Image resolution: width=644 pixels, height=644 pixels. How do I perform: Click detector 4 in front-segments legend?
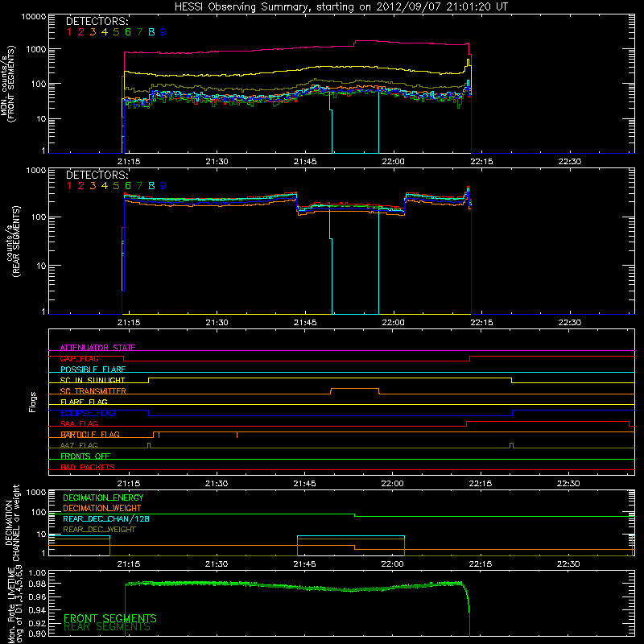(x=105, y=31)
